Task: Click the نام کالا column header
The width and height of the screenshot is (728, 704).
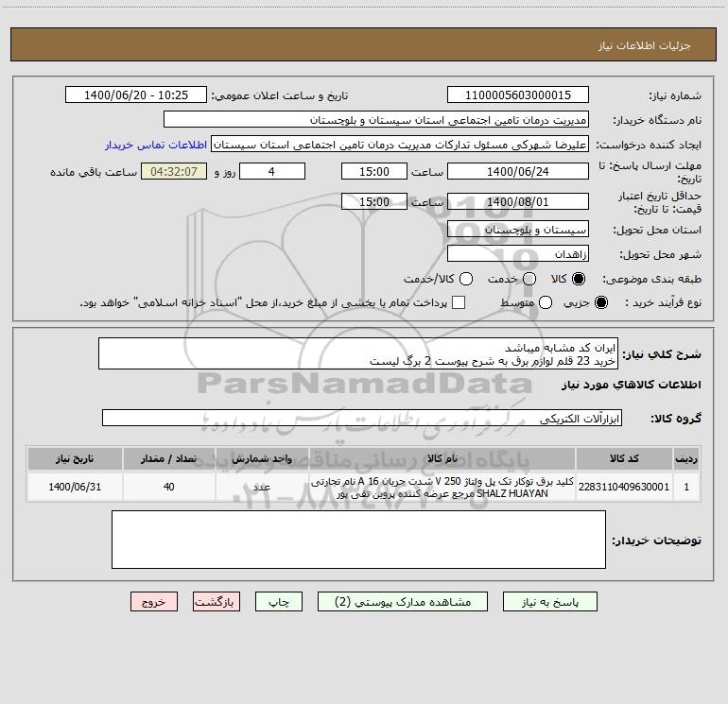Action: [442, 458]
